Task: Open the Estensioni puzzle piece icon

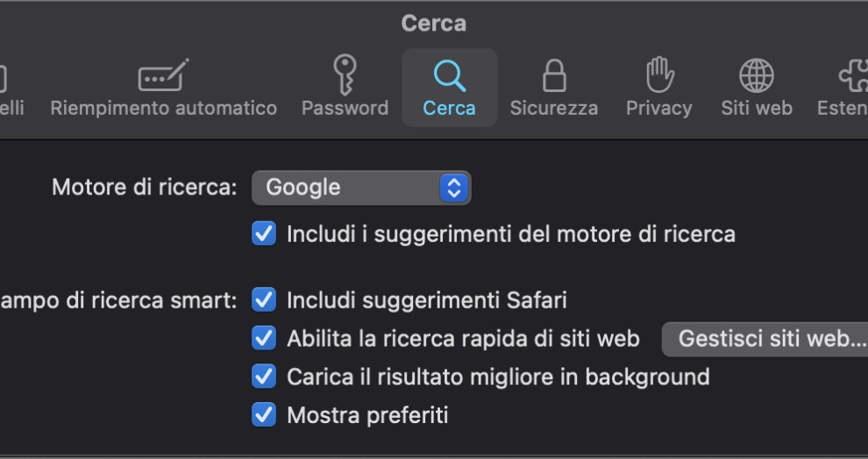Action: pos(852,76)
